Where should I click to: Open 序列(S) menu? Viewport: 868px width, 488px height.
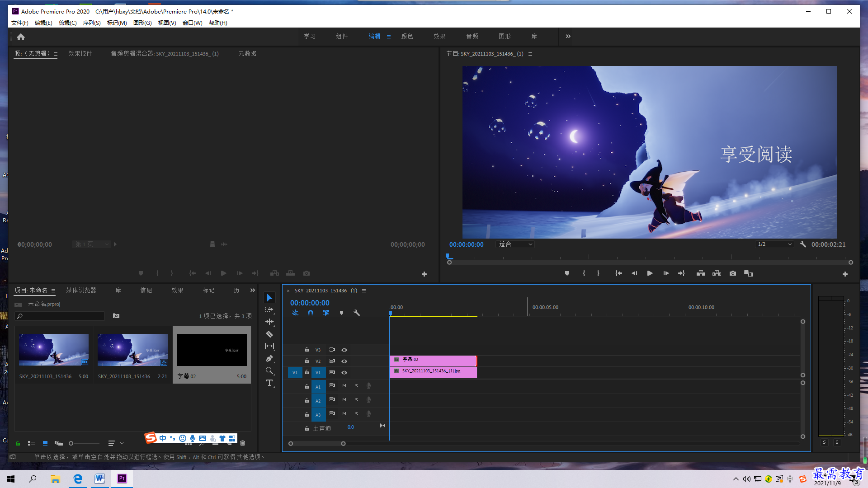[92, 23]
